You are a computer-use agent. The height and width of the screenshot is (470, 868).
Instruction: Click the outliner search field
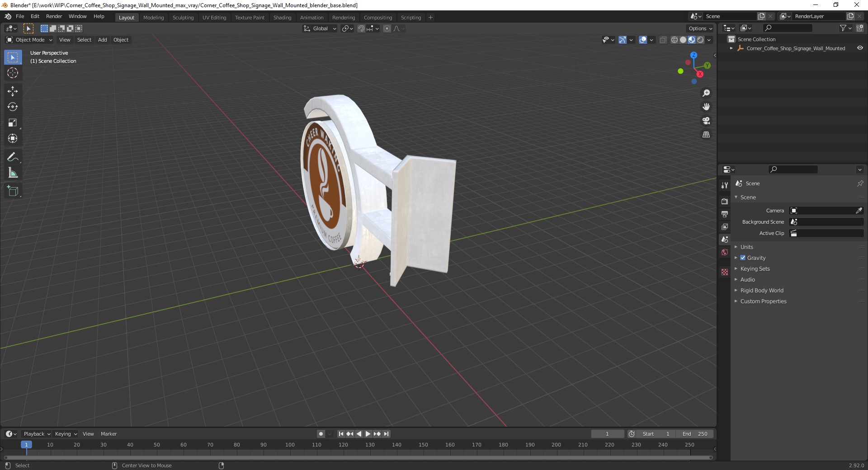pyautogui.click(x=787, y=28)
